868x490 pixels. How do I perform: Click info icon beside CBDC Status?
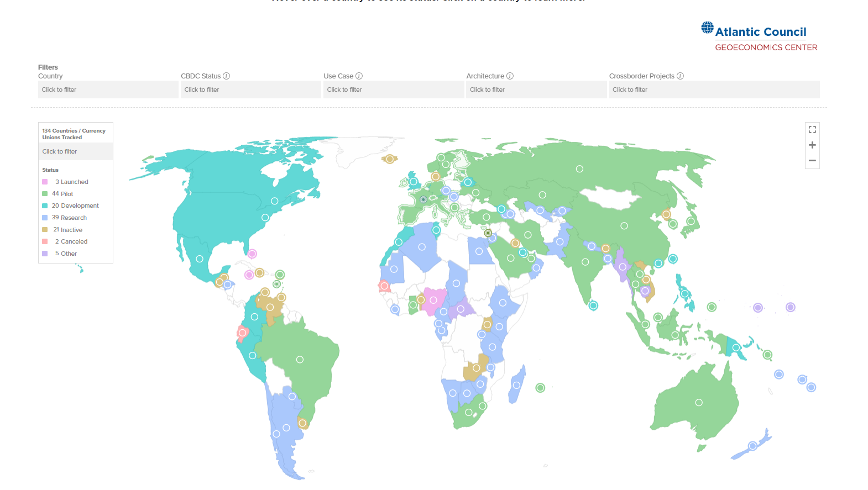click(226, 76)
